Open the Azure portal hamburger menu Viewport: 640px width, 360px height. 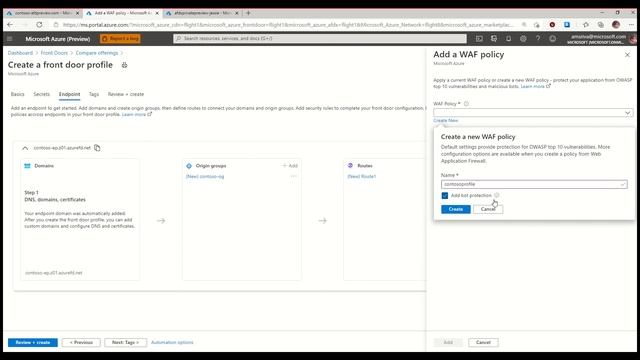point(10,39)
